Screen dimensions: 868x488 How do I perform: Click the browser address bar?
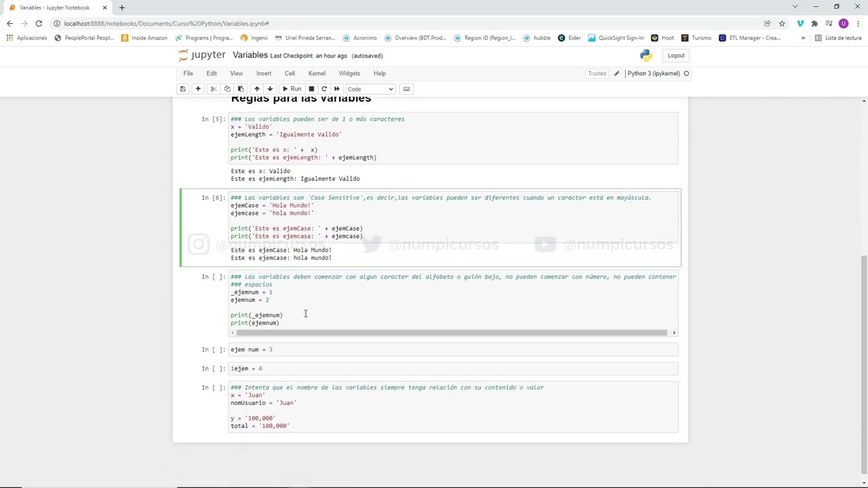(407, 23)
